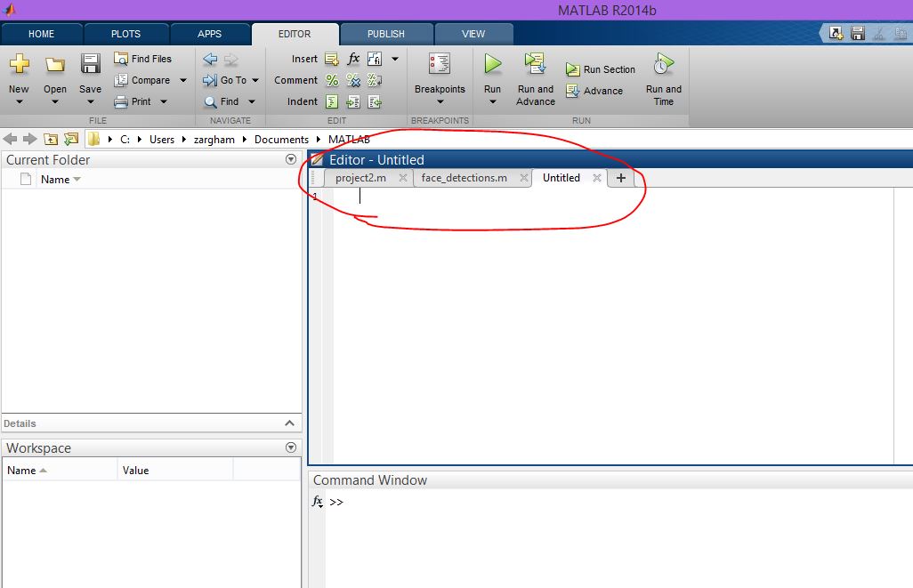The height and width of the screenshot is (588, 913).
Task: Collapse the Details panel
Action: pyautogui.click(x=289, y=423)
